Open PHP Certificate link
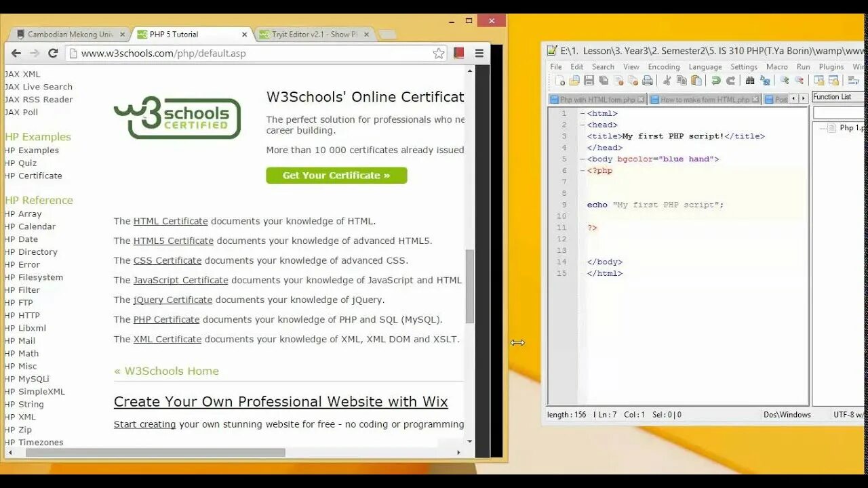Screen dimensions: 868x488 click(x=166, y=319)
